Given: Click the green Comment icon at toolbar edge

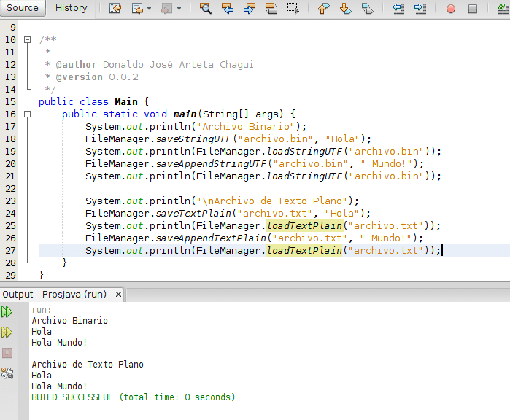Looking at the screenshot, I should [503, 8].
